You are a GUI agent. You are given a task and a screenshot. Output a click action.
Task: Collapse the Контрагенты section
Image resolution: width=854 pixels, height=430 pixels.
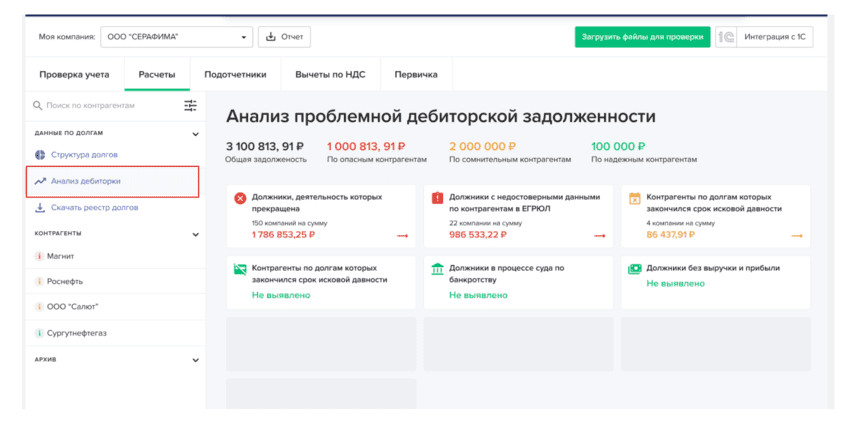196,234
